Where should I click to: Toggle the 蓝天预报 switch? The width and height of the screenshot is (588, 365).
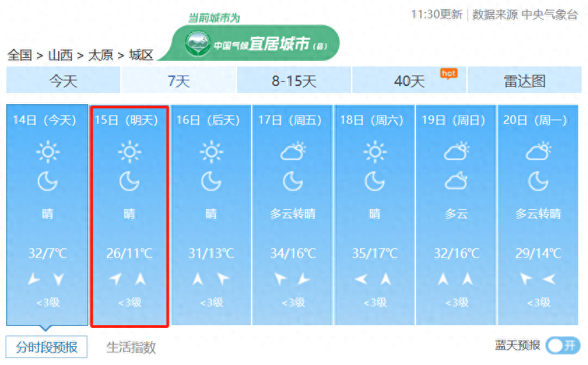[563, 345]
